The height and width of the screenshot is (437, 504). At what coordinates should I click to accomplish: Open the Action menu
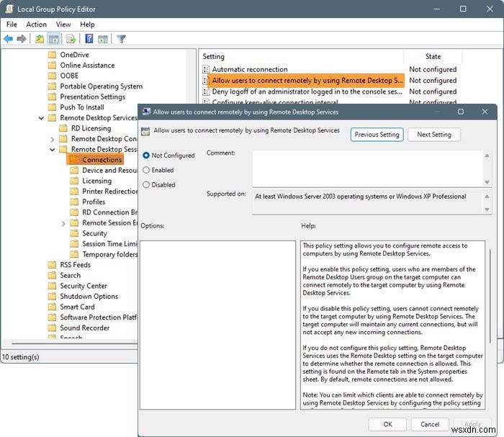tap(36, 24)
